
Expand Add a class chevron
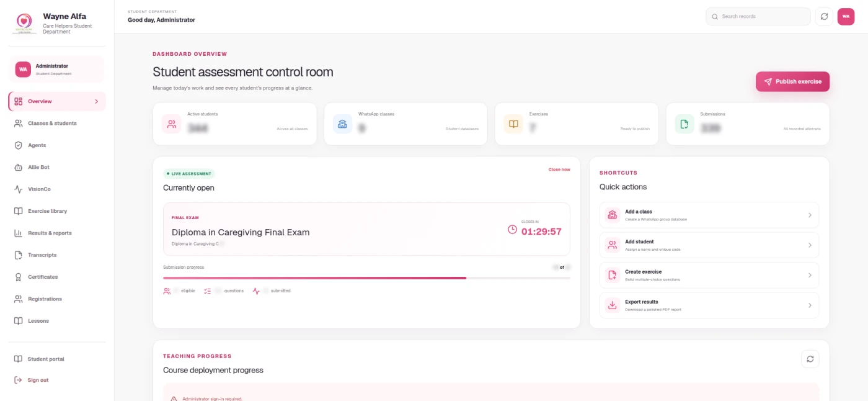(x=810, y=215)
